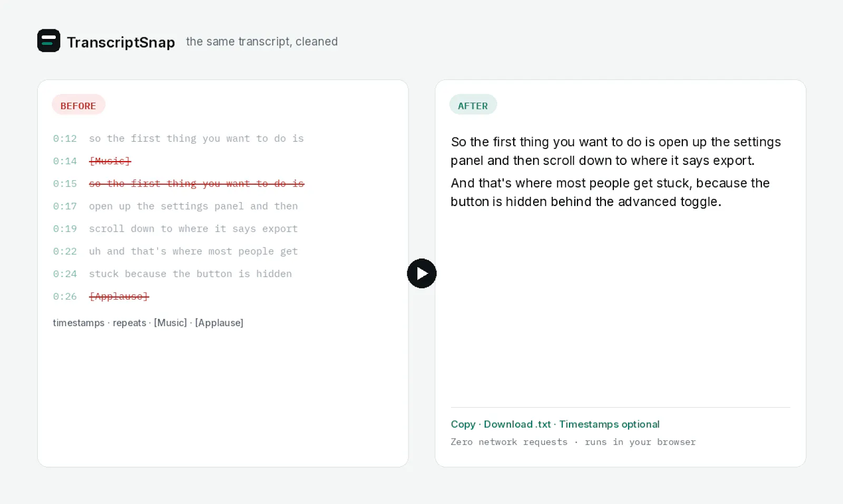Click the struck-through [Music] line
The height and width of the screenshot is (504, 843).
[110, 161]
